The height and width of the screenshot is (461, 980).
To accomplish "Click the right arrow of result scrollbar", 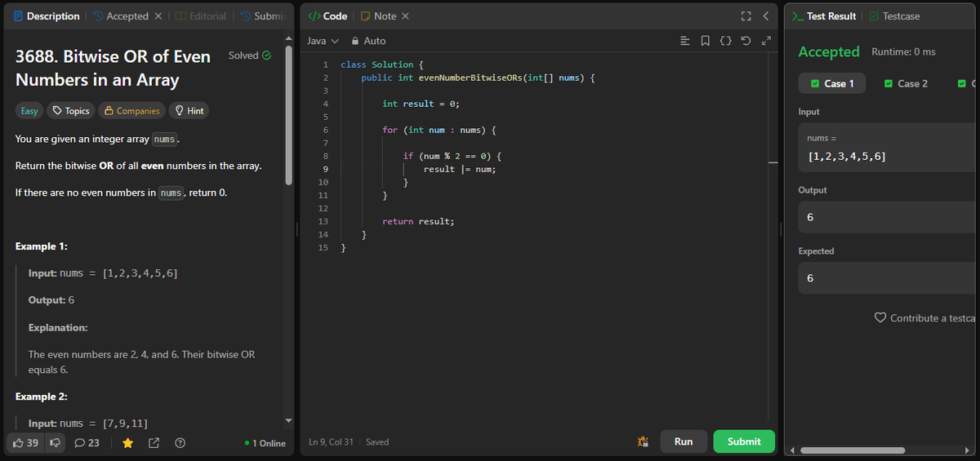I will click(x=967, y=450).
